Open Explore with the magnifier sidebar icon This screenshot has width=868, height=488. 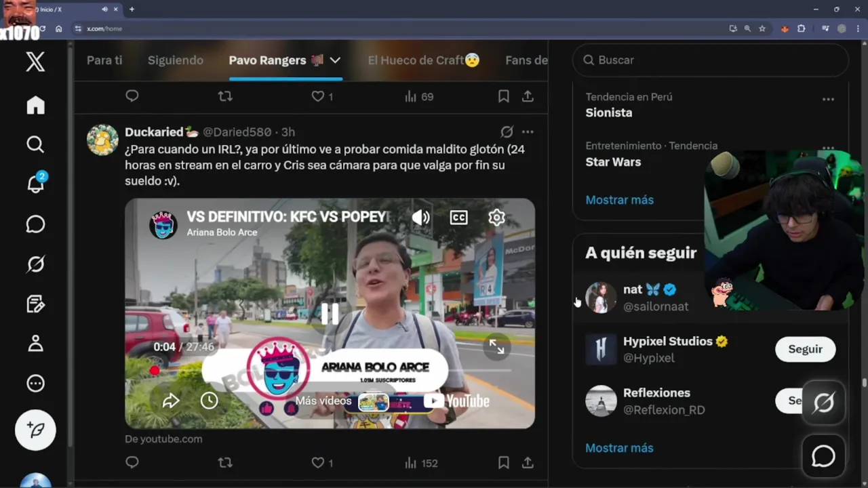tap(35, 144)
